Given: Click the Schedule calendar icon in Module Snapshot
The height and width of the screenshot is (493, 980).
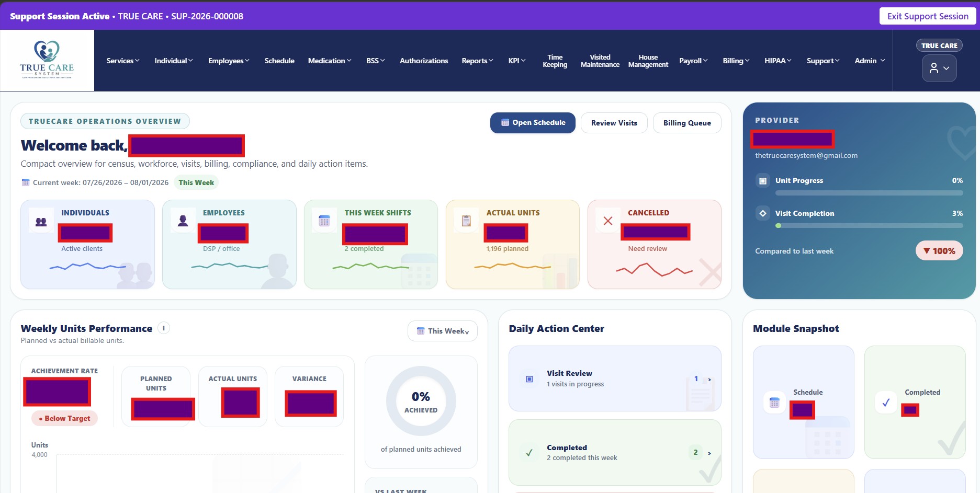Looking at the screenshot, I should (x=774, y=403).
